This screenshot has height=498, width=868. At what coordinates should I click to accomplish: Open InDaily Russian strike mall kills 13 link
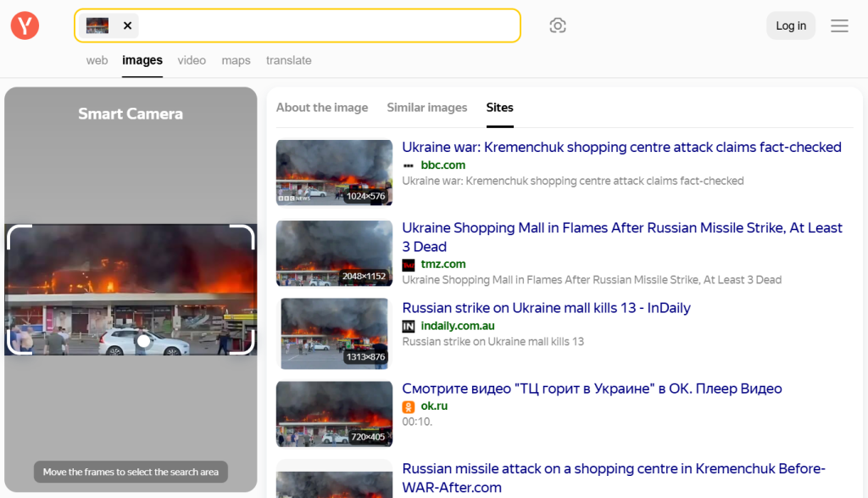coord(547,307)
